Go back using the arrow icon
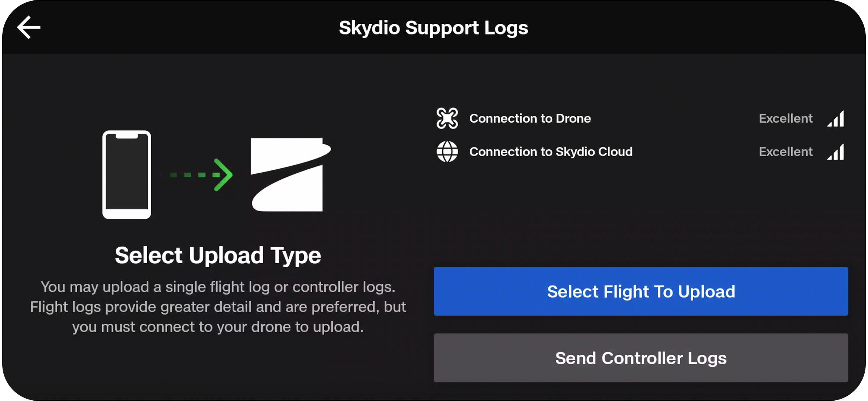The height and width of the screenshot is (401, 868). click(29, 27)
